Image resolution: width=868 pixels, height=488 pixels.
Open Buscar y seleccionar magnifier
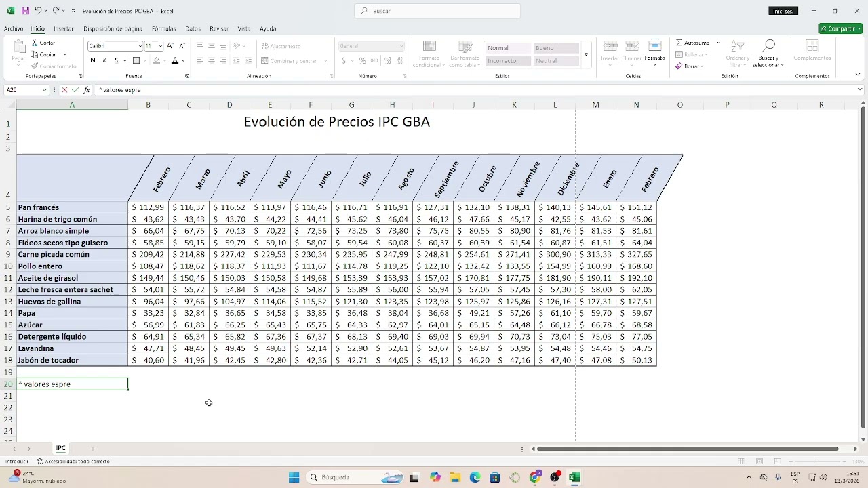768,54
